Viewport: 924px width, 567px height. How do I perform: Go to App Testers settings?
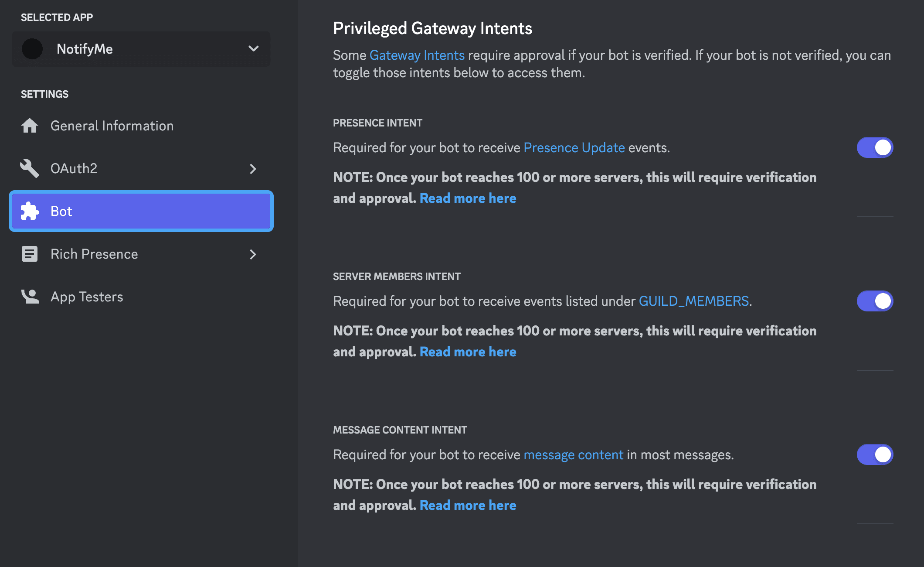point(87,297)
